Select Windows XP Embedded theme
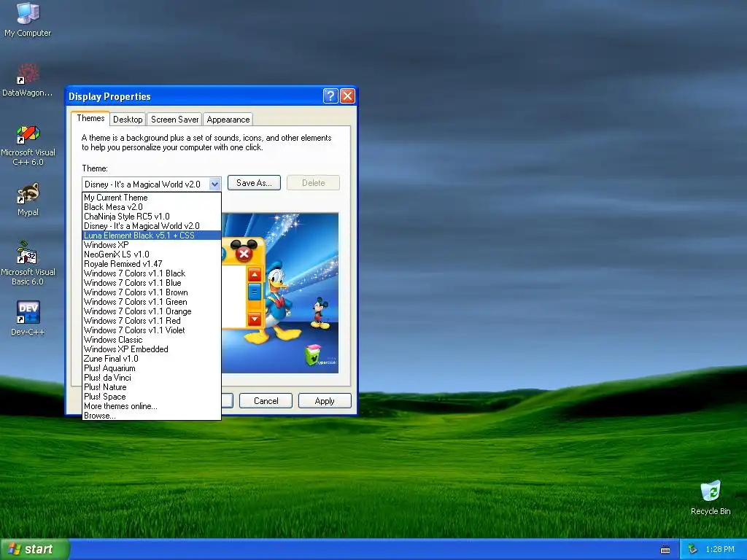 coord(152,349)
